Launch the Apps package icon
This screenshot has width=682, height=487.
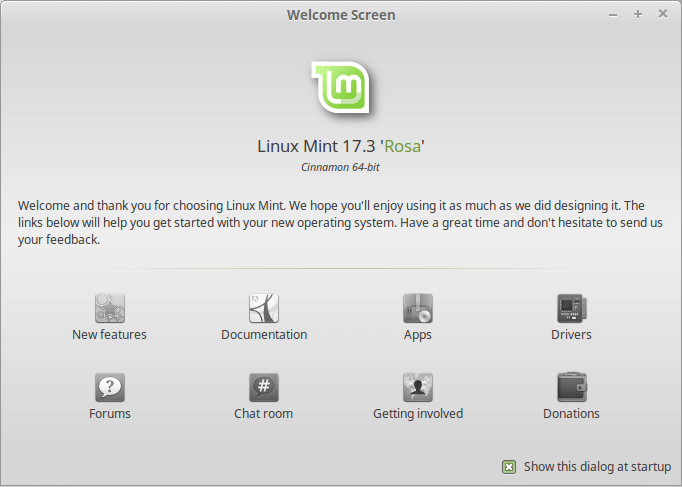pos(418,308)
